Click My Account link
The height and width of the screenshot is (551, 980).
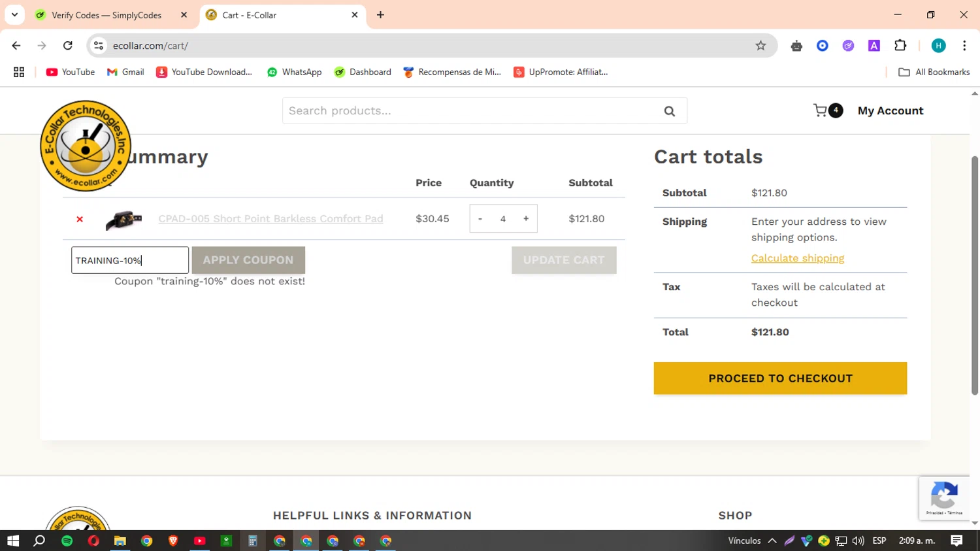890,111
